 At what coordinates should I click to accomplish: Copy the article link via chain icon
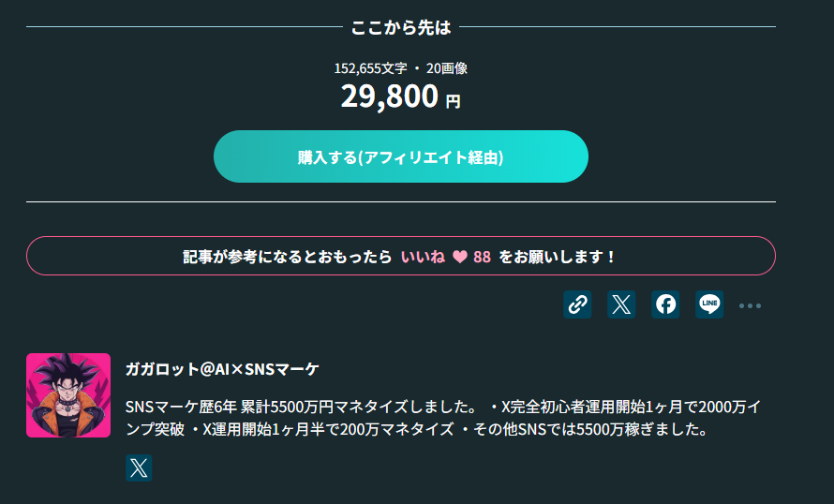click(577, 304)
